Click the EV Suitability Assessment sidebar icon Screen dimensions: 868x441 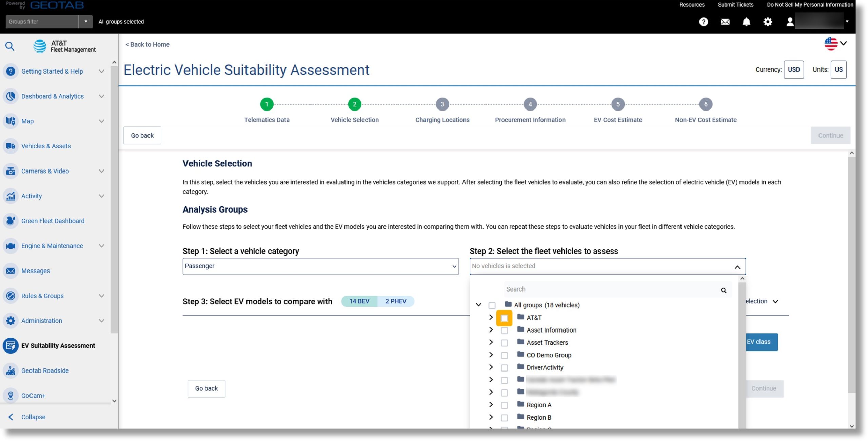[11, 345]
